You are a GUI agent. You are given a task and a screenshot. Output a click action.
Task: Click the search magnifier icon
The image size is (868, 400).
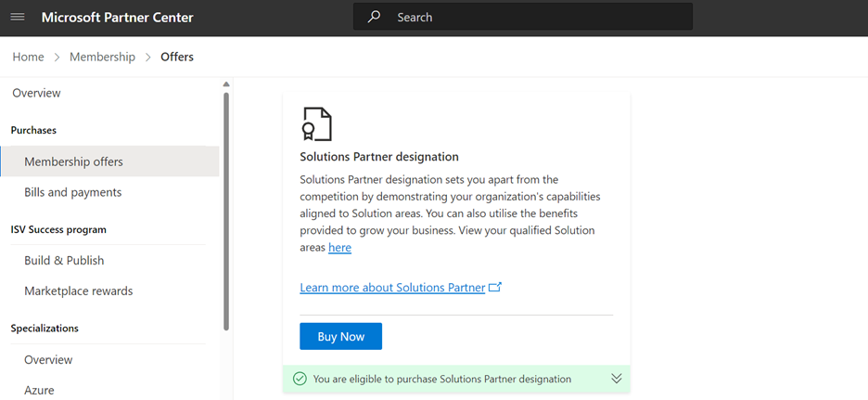[374, 17]
